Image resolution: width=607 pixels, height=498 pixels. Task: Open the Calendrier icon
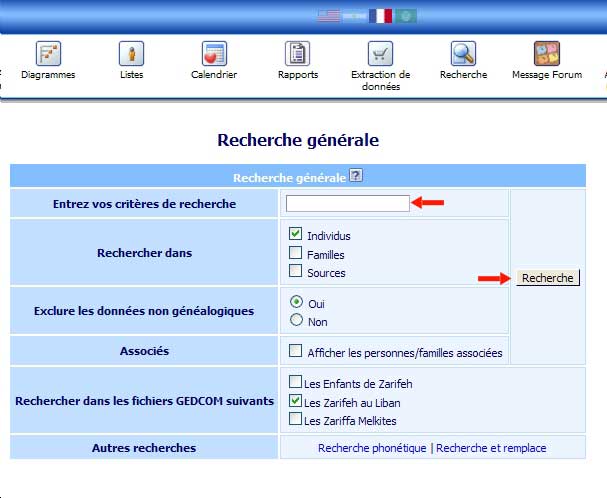pos(213,54)
